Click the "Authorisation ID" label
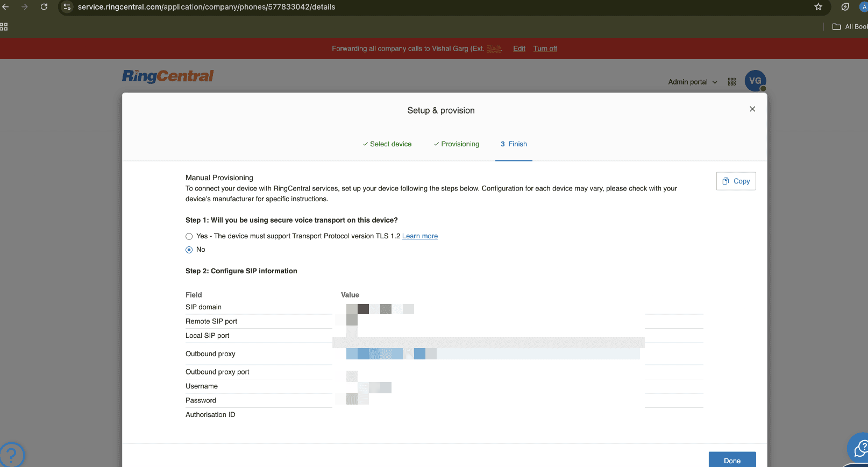This screenshot has width=868, height=467. [x=210, y=415]
